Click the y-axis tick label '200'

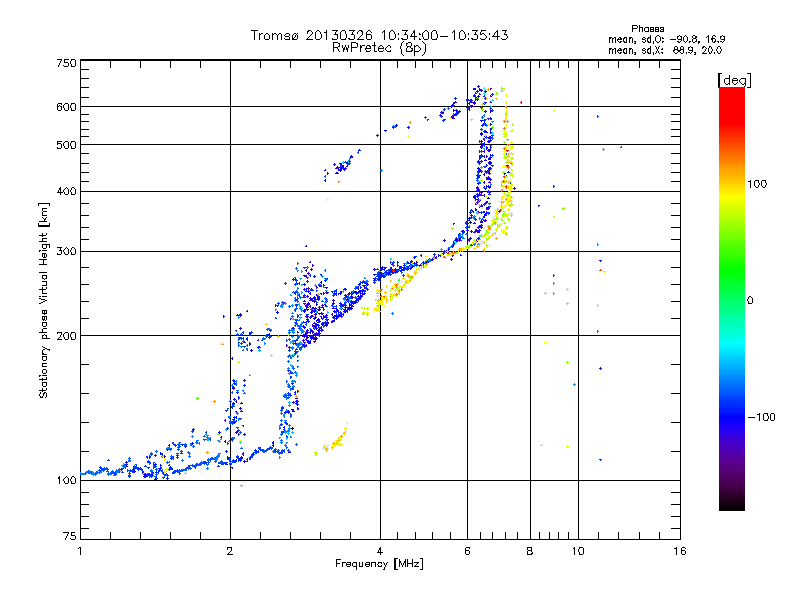click(67, 336)
